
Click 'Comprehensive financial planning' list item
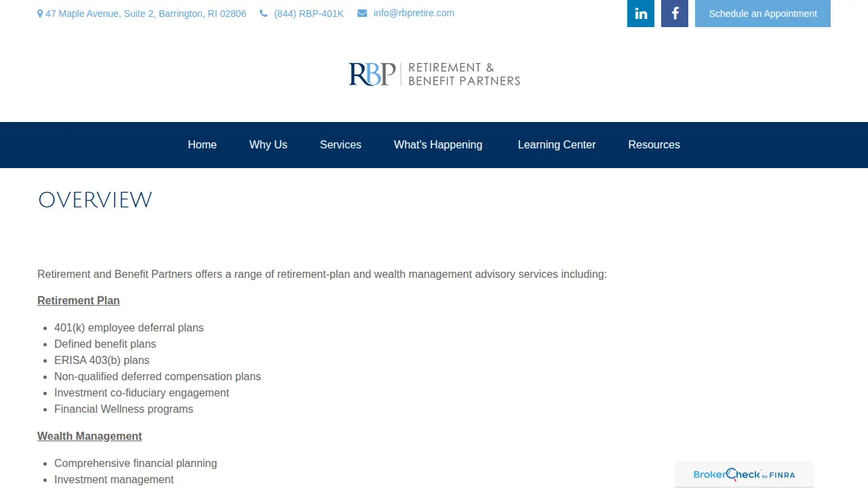coord(136,464)
